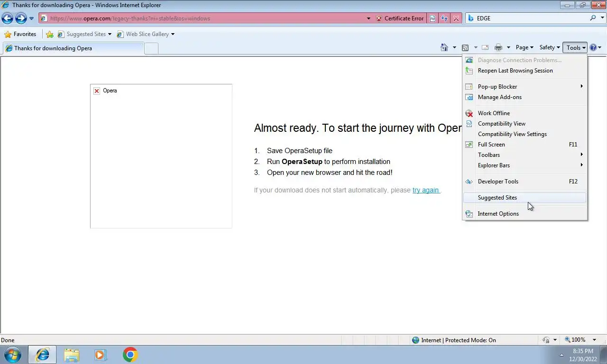Open the Help question mark menu

595,47
